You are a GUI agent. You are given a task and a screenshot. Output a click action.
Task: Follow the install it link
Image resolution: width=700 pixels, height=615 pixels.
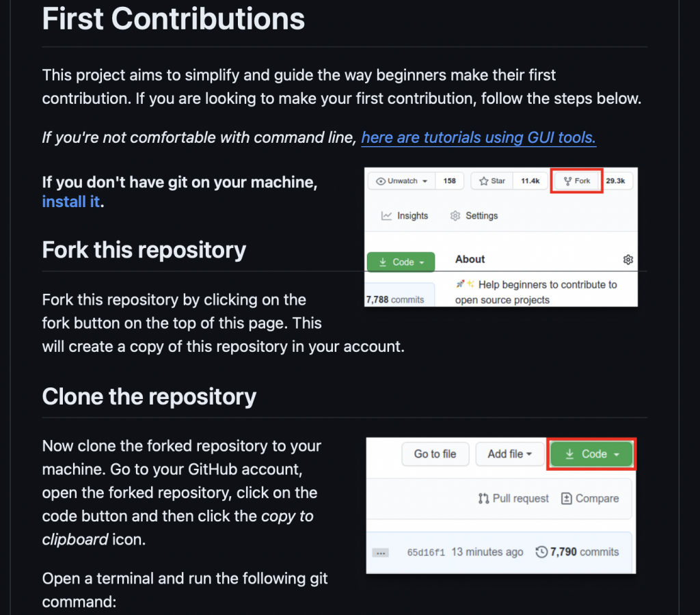coord(71,202)
